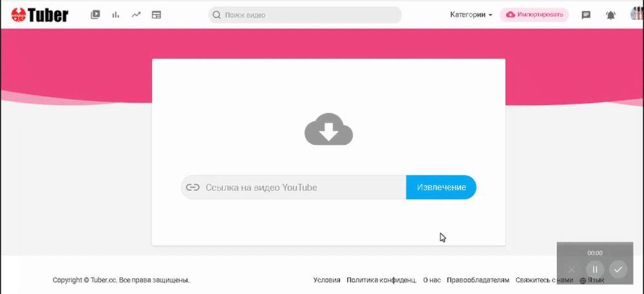Image resolution: width=644 pixels, height=294 pixels.
Task: Open the Политика конфиденц. footer link
Action: 381,280
